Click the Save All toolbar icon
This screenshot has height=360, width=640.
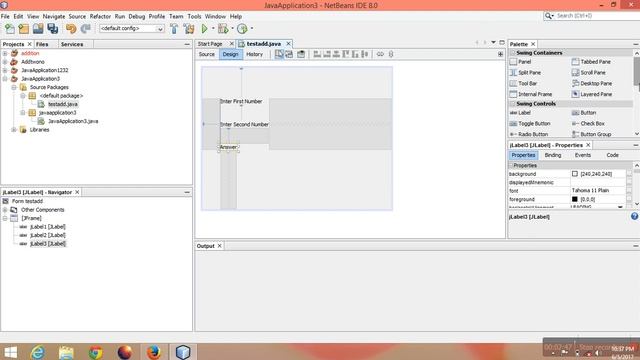coord(53,29)
